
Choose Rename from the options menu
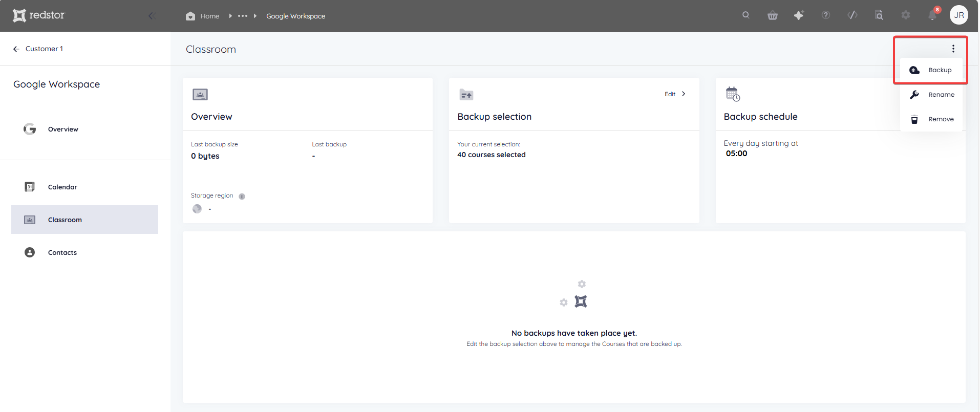(931, 95)
